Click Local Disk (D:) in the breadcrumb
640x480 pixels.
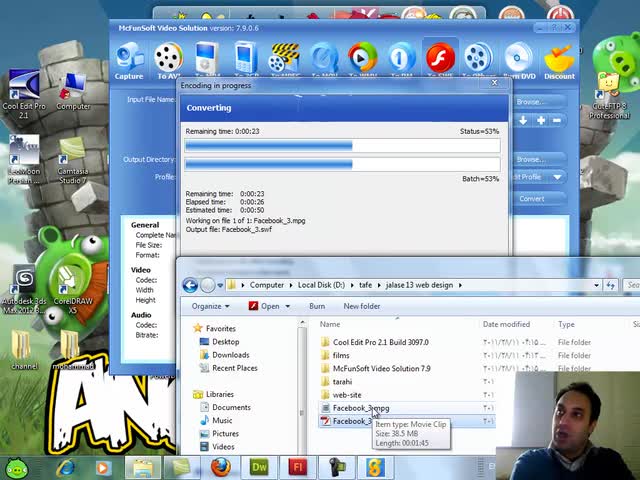321,285
